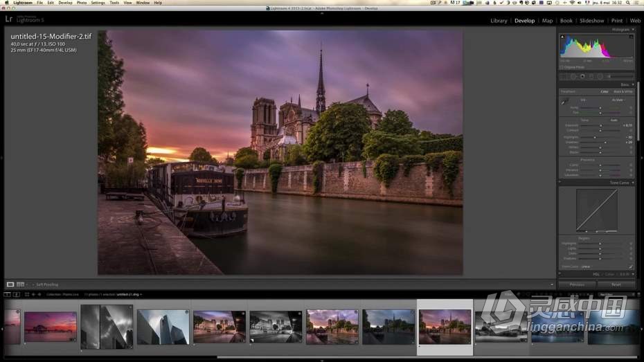Select the Adjustment Brush tool
The image size is (644, 362).
(x=620, y=76)
